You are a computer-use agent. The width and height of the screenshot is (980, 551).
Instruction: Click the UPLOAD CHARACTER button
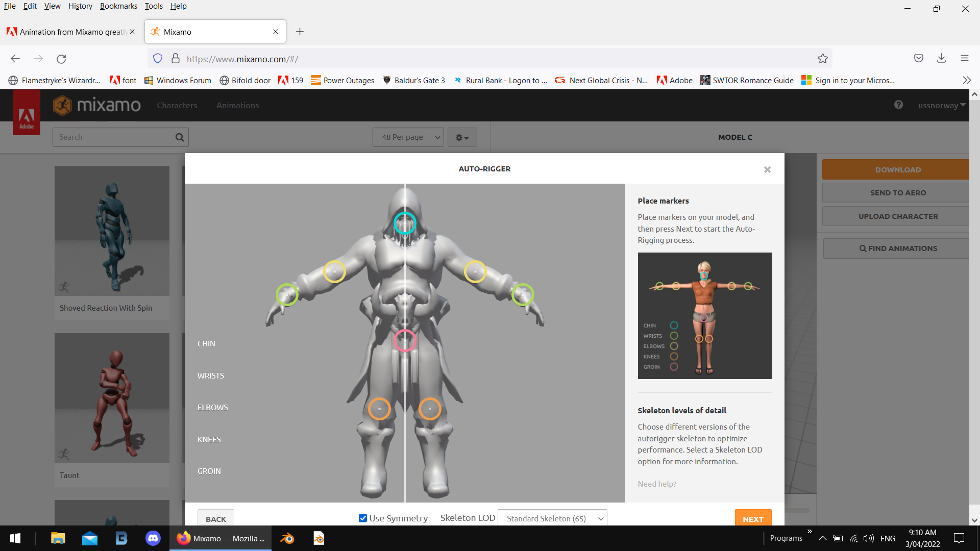click(897, 216)
